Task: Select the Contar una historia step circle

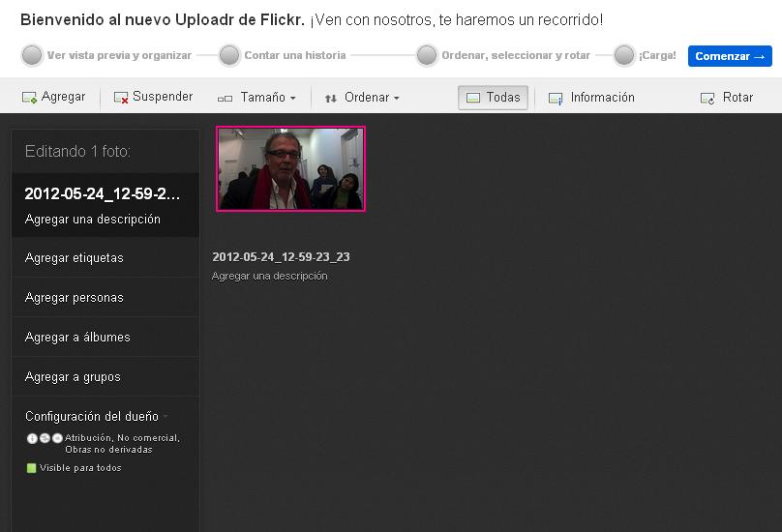Action: click(229, 55)
